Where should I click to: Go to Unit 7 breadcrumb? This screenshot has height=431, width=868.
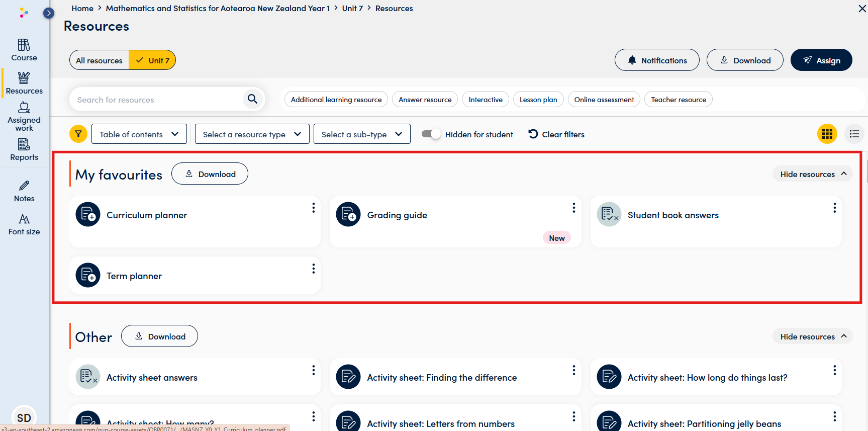pyautogui.click(x=352, y=9)
